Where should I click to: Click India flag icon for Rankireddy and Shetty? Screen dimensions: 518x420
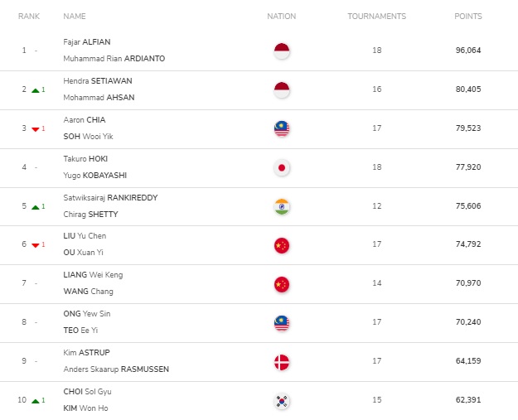pyautogui.click(x=282, y=207)
